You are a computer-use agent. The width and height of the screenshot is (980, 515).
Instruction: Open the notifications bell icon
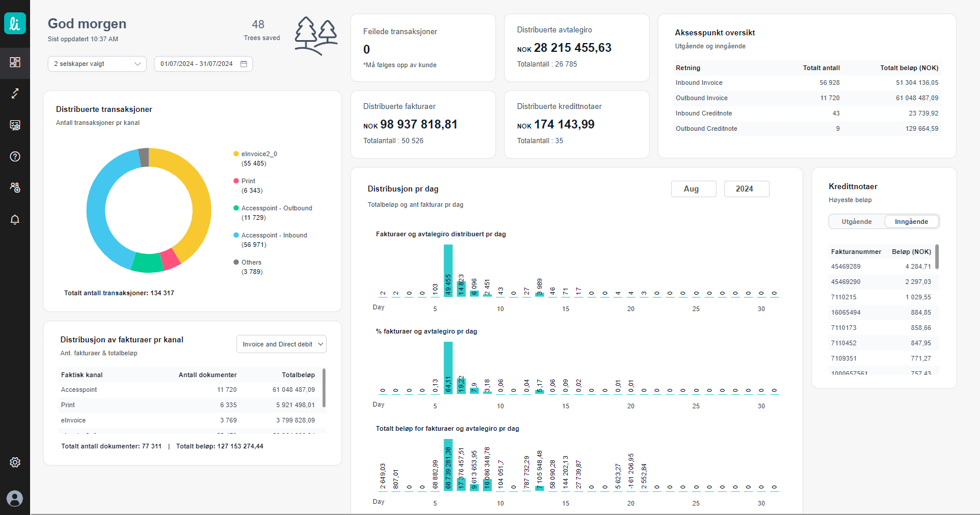15,219
